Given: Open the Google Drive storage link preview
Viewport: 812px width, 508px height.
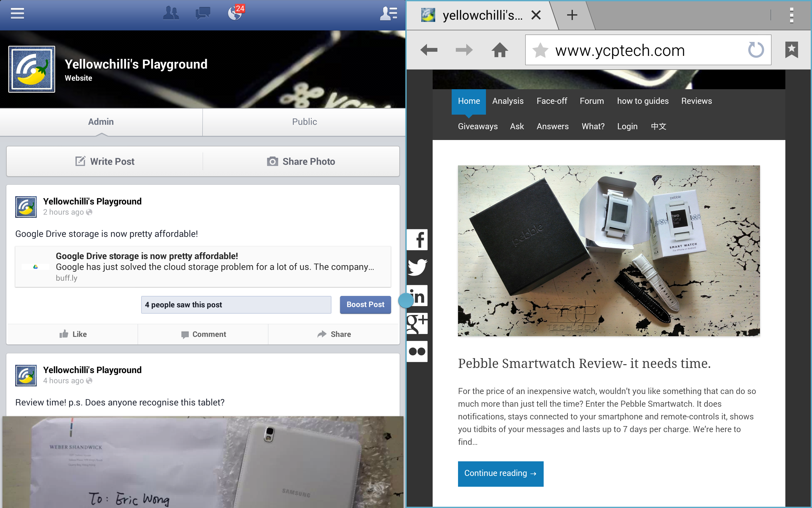Looking at the screenshot, I should point(203,267).
